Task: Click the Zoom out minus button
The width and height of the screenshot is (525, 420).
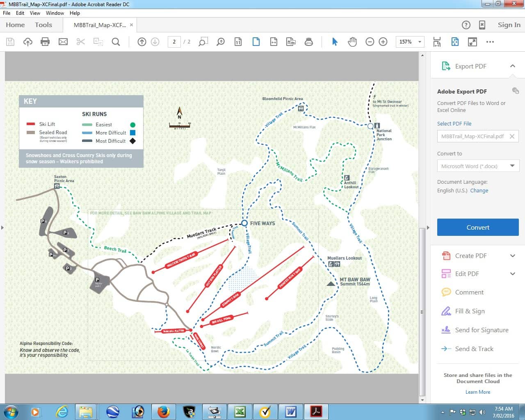Action: coord(370,42)
